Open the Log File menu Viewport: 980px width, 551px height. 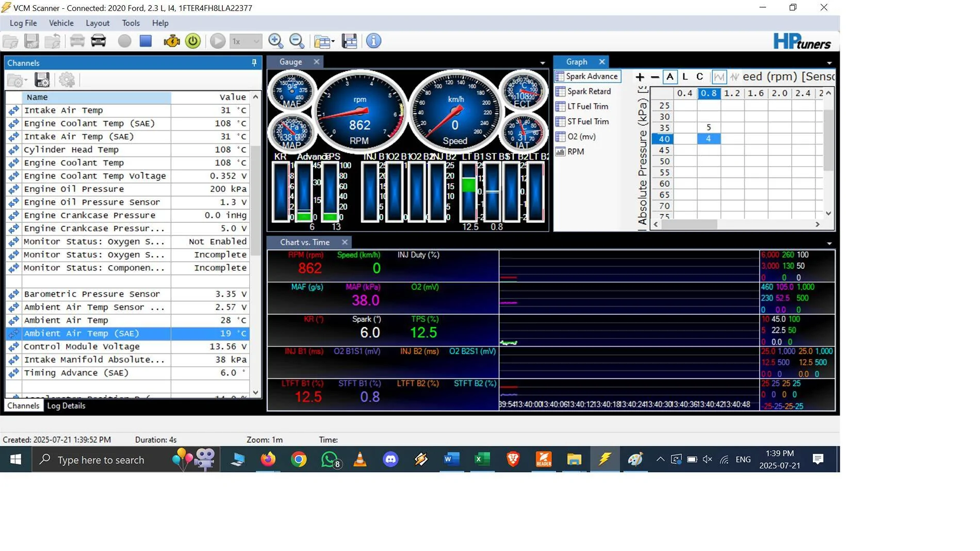pos(23,23)
